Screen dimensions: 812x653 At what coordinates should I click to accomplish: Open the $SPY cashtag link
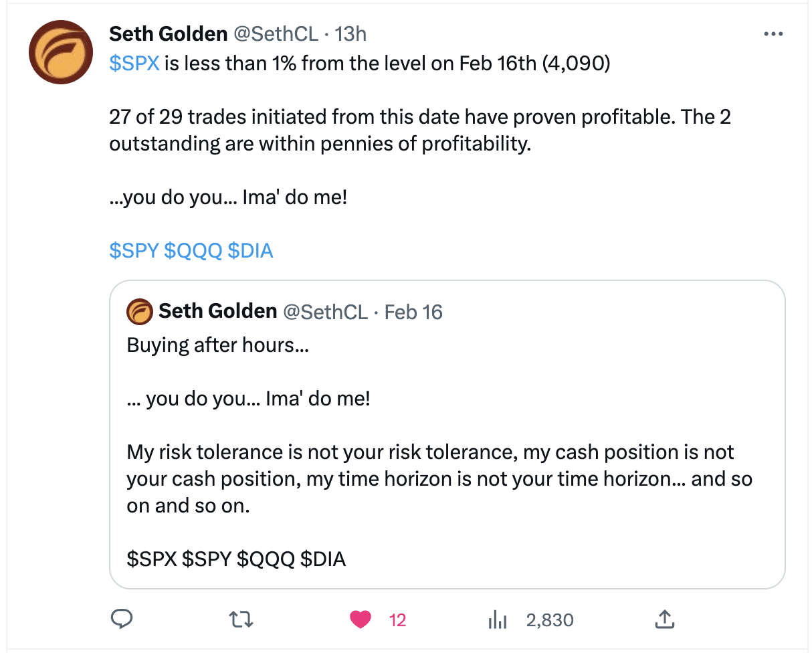(x=134, y=251)
